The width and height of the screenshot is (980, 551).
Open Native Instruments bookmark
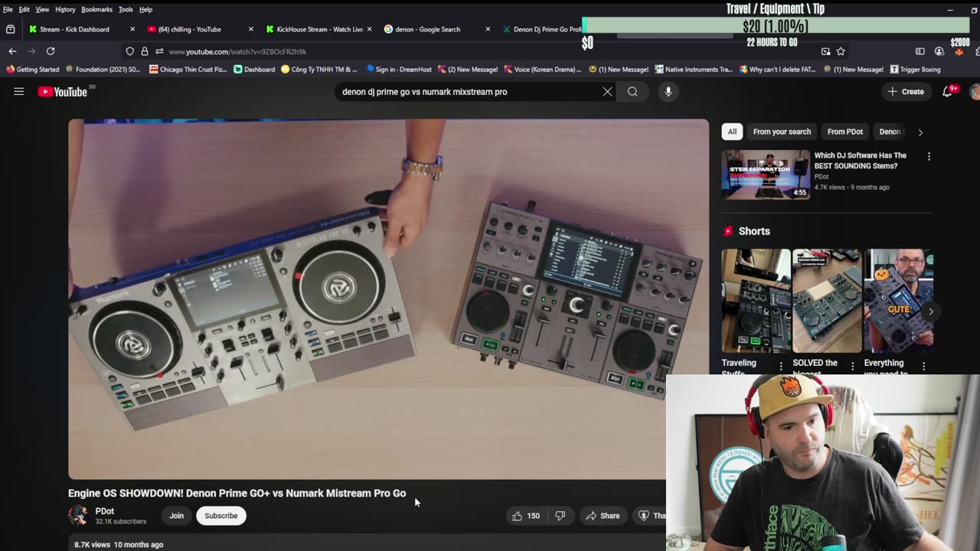(694, 70)
